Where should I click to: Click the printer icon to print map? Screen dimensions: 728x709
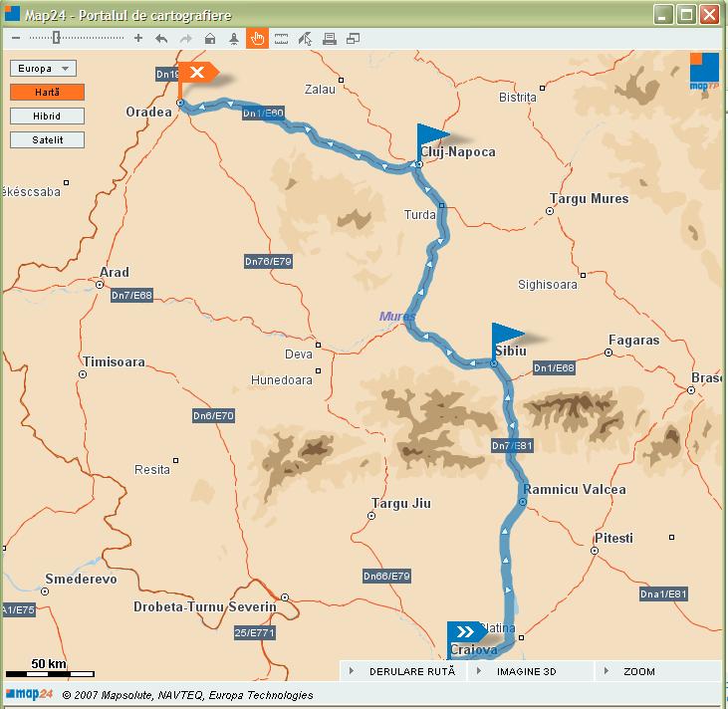[329, 39]
